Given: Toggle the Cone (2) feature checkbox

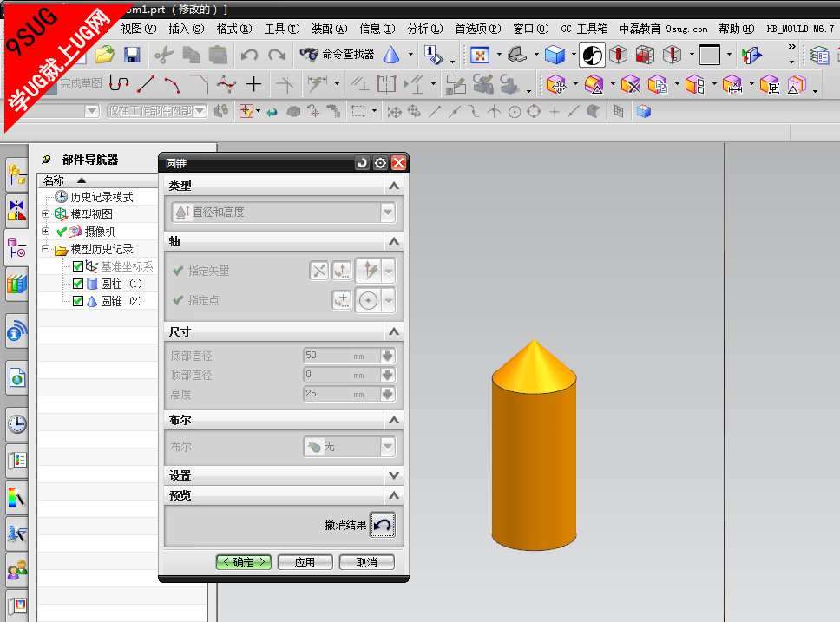Looking at the screenshot, I should 78,301.
